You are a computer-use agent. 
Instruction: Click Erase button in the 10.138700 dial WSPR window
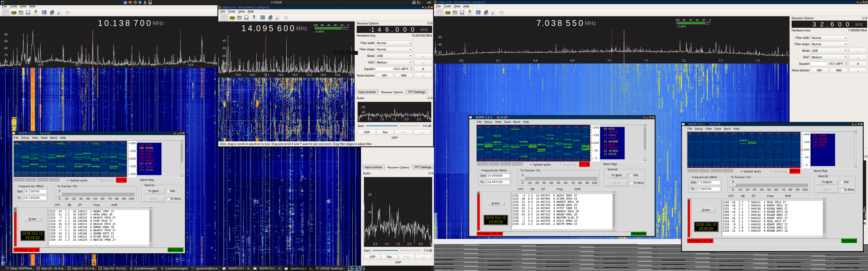click(x=32, y=219)
